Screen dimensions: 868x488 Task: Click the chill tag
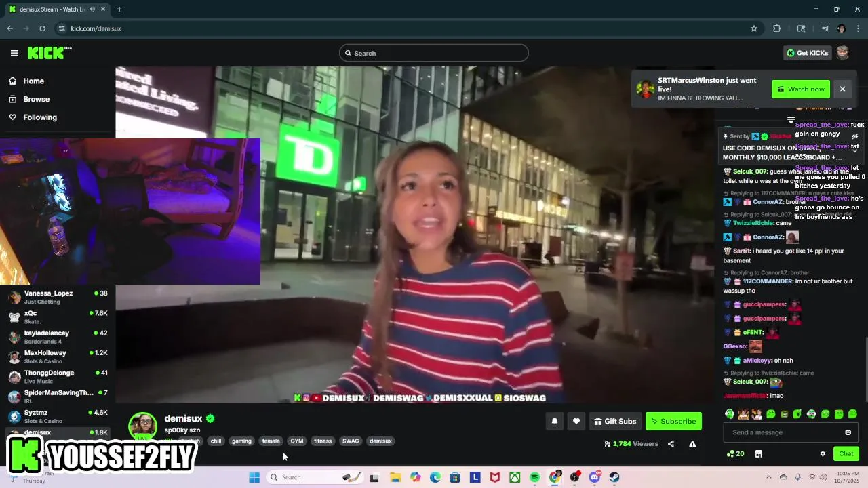tap(216, 441)
